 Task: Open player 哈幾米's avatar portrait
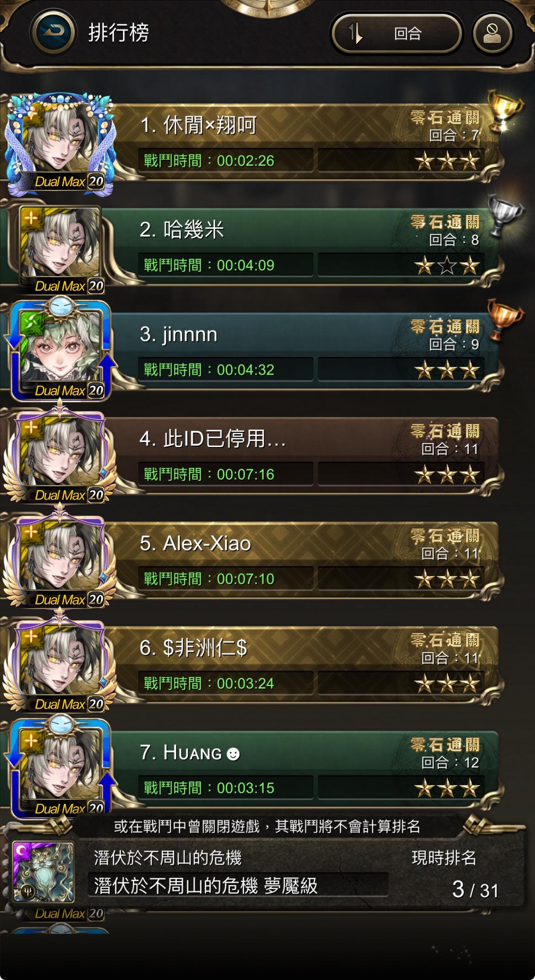tap(60, 249)
